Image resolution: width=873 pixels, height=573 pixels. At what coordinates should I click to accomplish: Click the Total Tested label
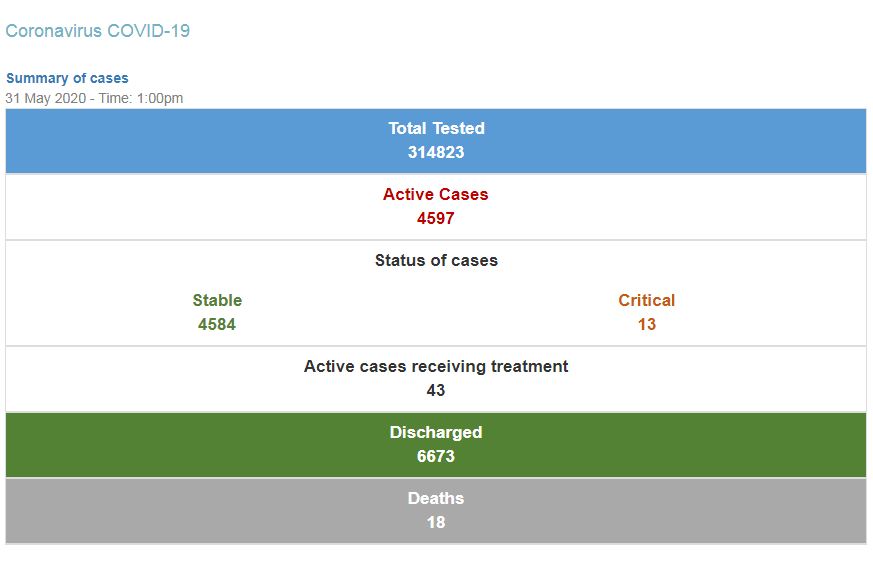click(x=436, y=128)
